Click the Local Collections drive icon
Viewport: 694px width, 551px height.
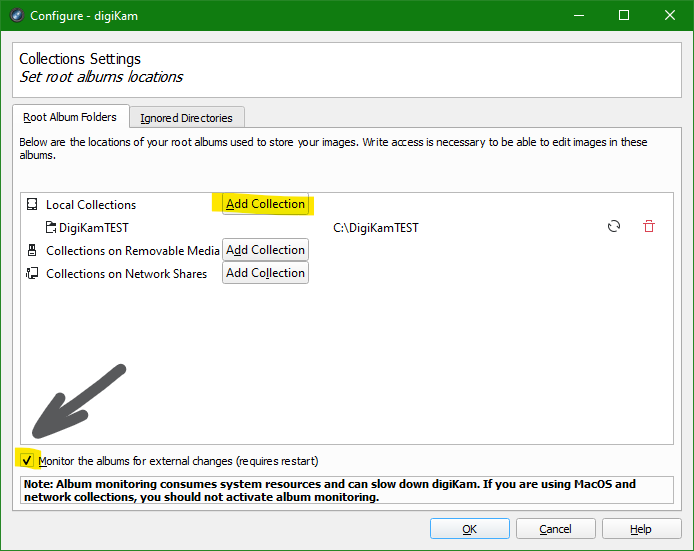(x=32, y=205)
